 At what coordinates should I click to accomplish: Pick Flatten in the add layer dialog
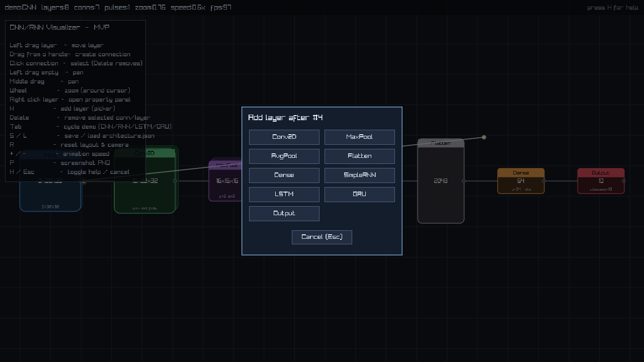click(x=360, y=156)
